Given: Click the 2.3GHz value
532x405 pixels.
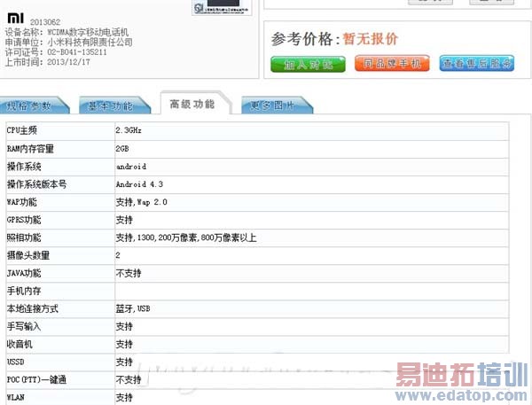Looking at the screenshot, I should (129, 130).
